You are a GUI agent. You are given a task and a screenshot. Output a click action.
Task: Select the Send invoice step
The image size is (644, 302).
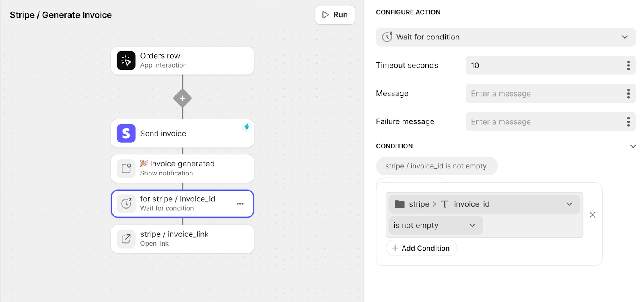coord(182,133)
